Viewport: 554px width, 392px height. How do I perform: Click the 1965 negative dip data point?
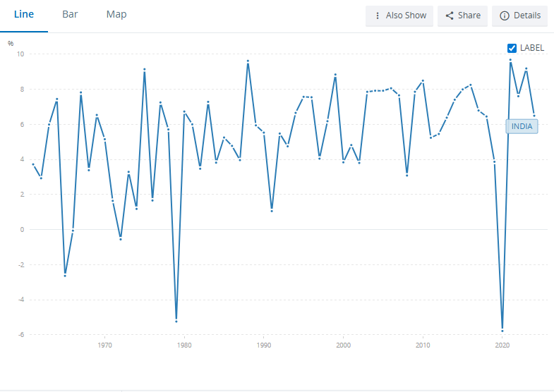tap(65, 275)
